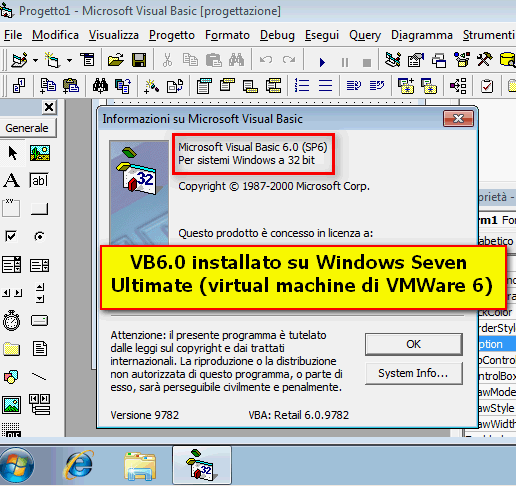
Task: Select the ComboBox control tool
Action: click(12, 265)
